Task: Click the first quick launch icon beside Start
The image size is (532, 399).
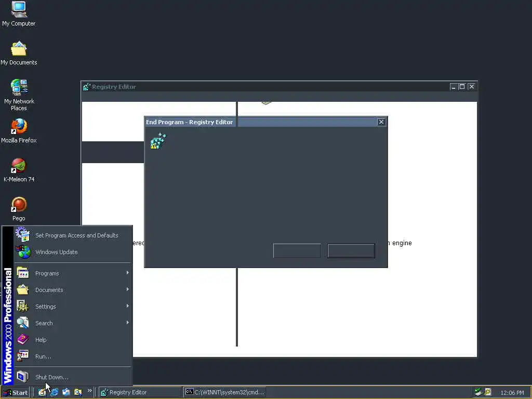Action: point(42,392)
